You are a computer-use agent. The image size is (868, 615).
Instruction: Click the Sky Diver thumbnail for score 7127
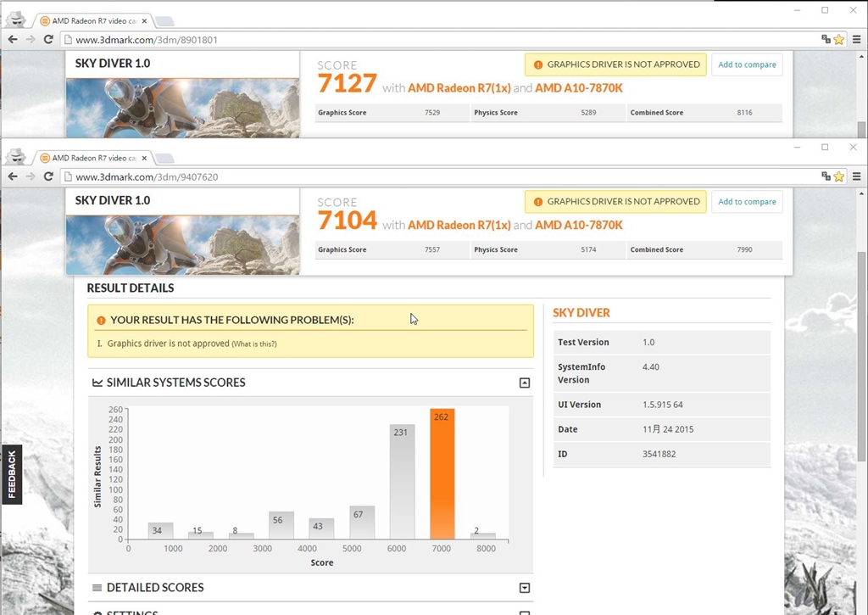(183, 108)
